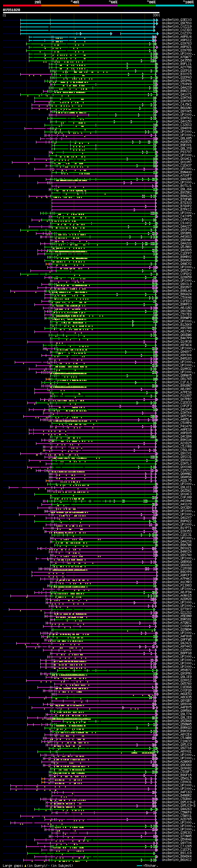Select the UniRef100_A4S6G3 label
The height and width of the screenshot is (868, 197).
coord(177,236)
